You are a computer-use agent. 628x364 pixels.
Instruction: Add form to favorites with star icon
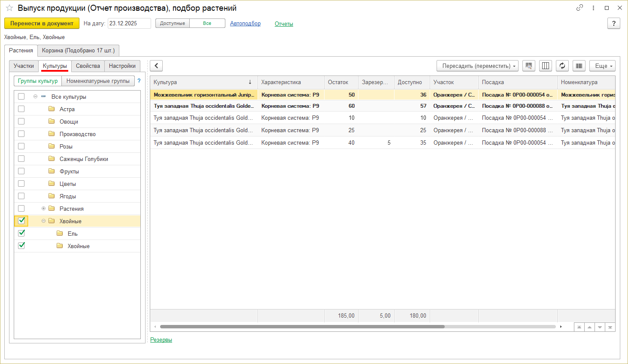(x=9, y=8)
